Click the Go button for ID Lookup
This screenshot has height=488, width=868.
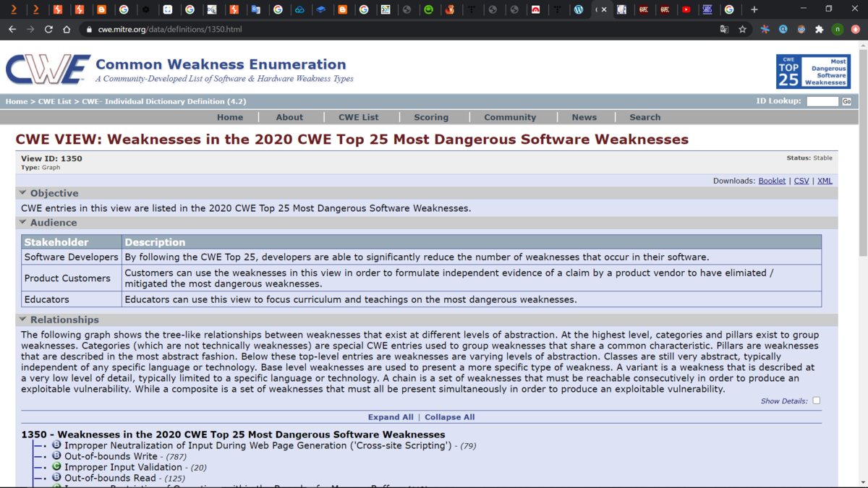coord(846,102)
